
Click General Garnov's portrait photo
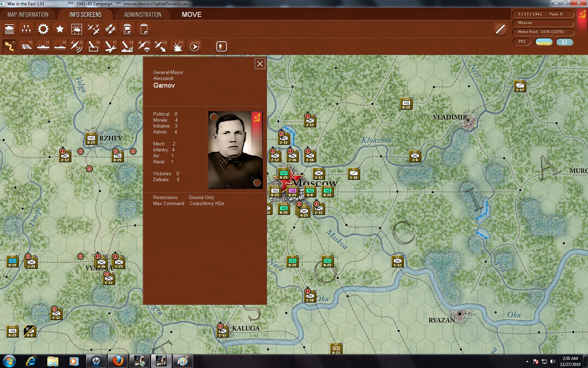tap(235, 150)
